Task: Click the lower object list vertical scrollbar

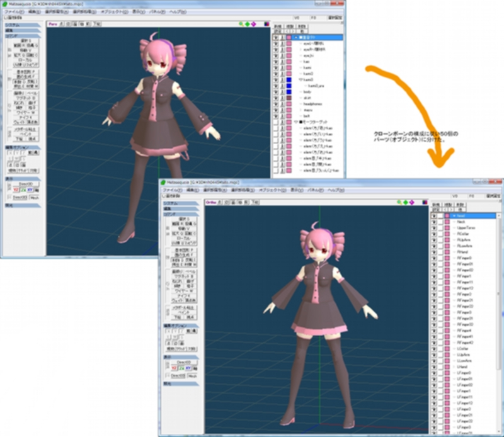Action: coord(498,323)
